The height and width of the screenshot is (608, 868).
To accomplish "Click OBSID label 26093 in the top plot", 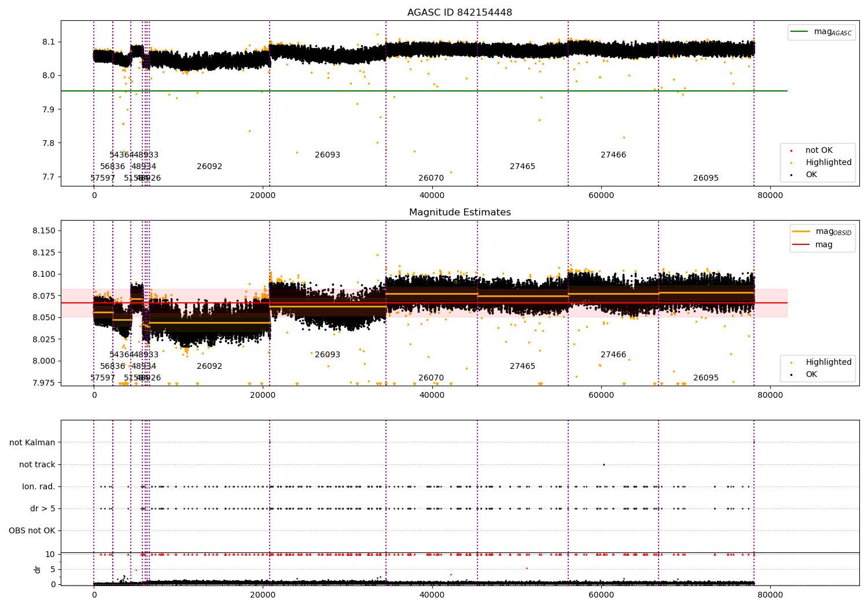I will (x=328, y=155).
